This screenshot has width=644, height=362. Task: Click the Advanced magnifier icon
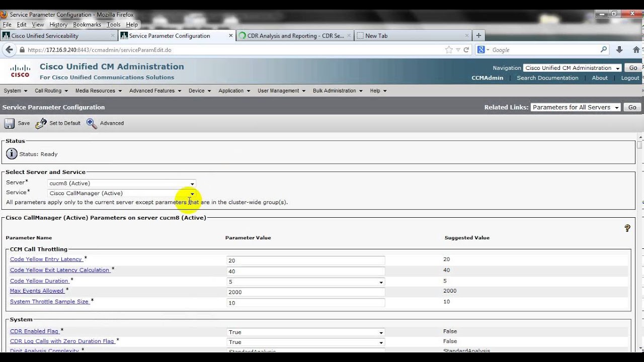pyautogui.click(x=92, y=123)
